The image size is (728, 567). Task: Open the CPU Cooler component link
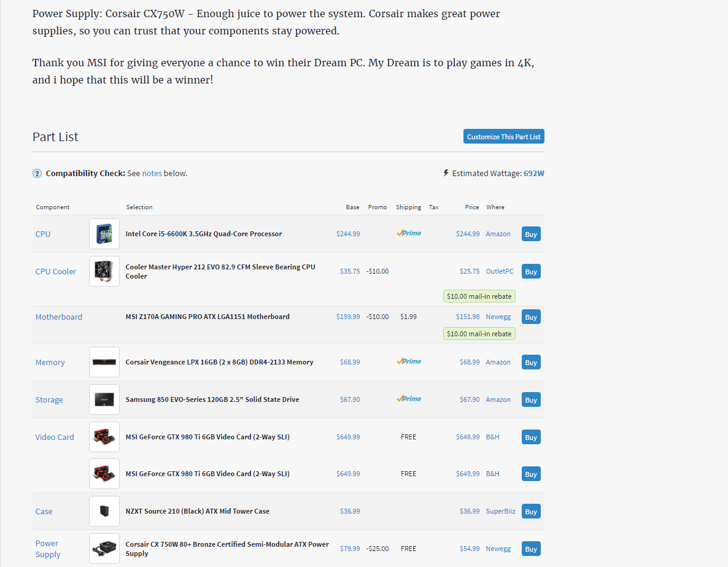click(x=56, y=271)
